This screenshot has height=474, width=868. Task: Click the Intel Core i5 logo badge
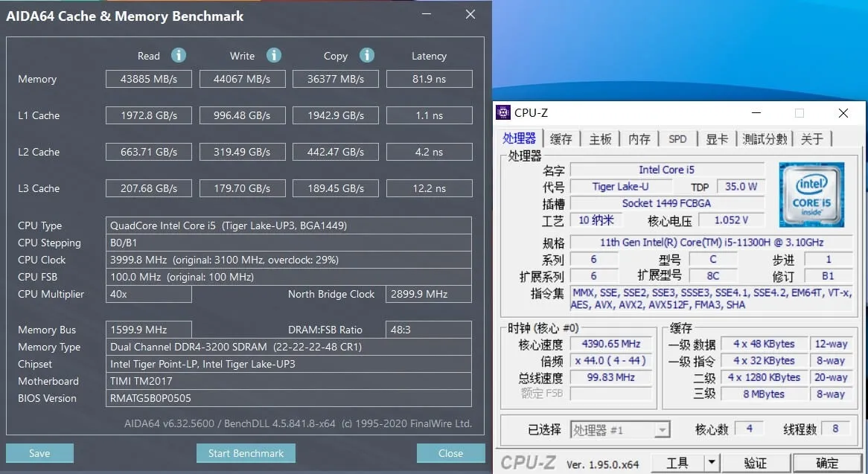coord(811,195)
